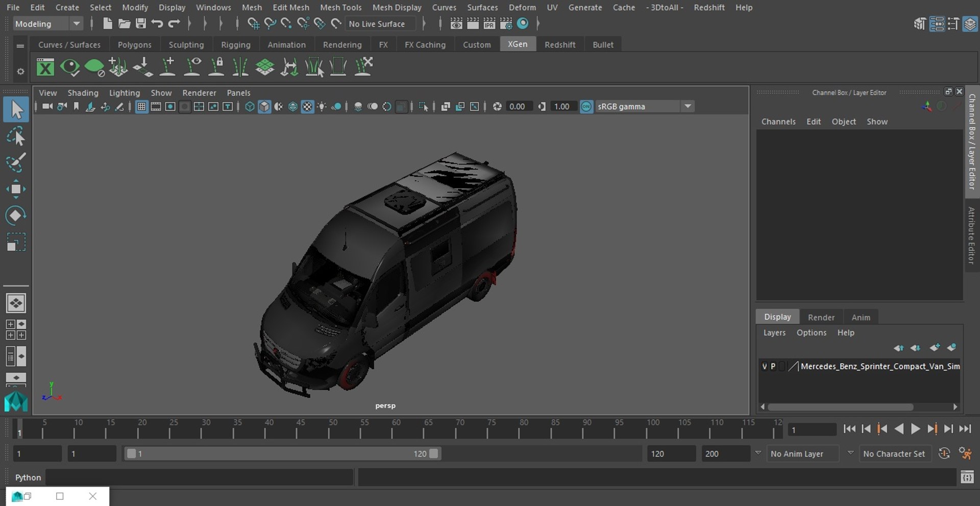Click the New scene icon

pos(107,23)
